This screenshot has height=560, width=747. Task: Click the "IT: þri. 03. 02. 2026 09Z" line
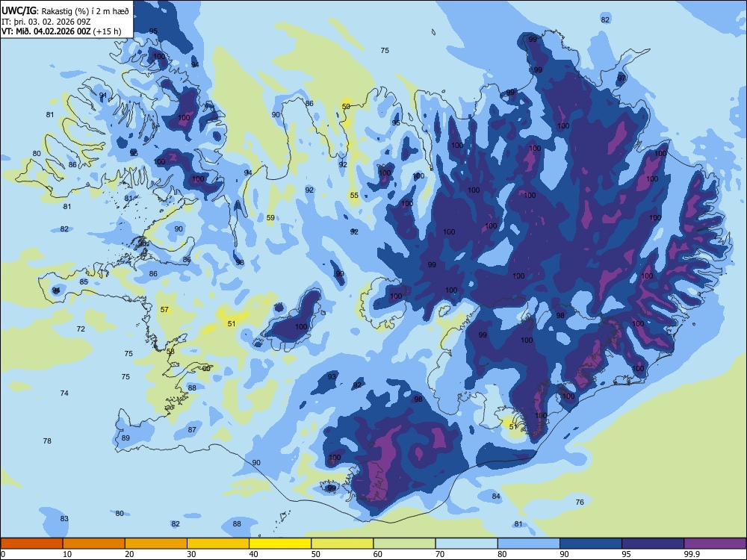point(46,22)
